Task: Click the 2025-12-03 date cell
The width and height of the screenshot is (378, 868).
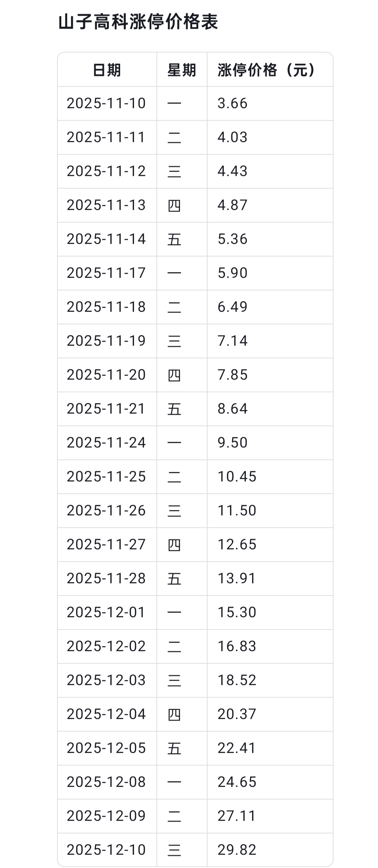Action: coord(106,680)
